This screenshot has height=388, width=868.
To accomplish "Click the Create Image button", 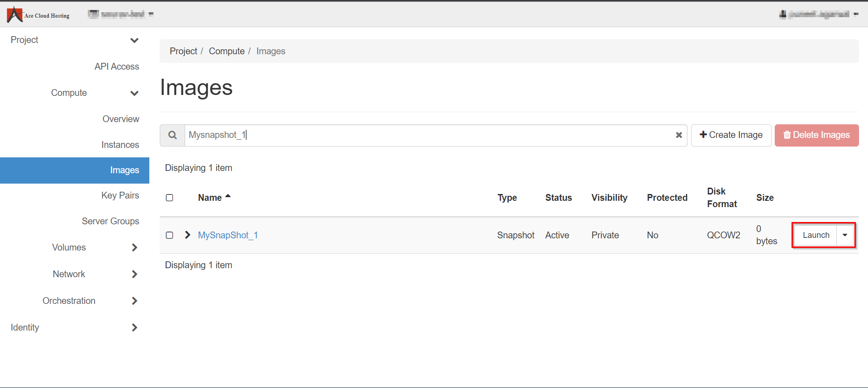I will point(731,135).
